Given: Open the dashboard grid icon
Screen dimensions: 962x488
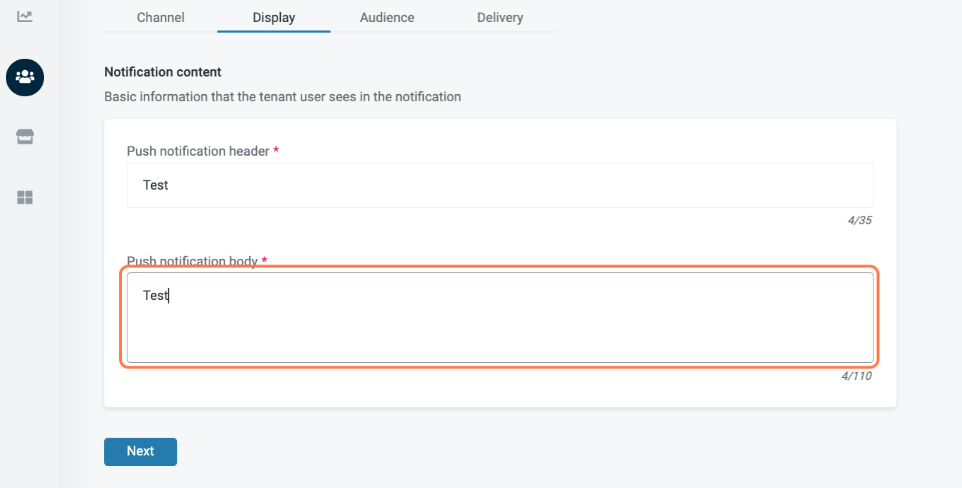Looking at the screenshot, I should [x=25, y=198].
